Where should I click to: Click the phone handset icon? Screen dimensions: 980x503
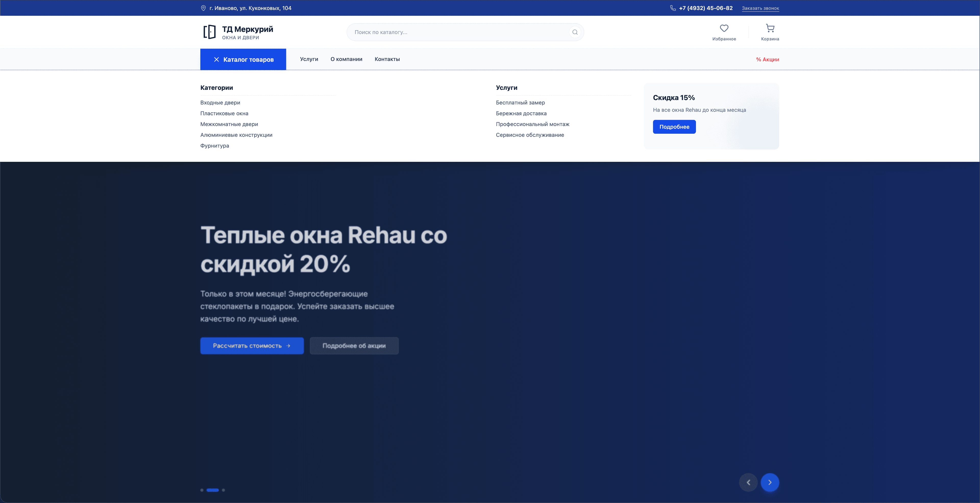(x=673, y=8)
